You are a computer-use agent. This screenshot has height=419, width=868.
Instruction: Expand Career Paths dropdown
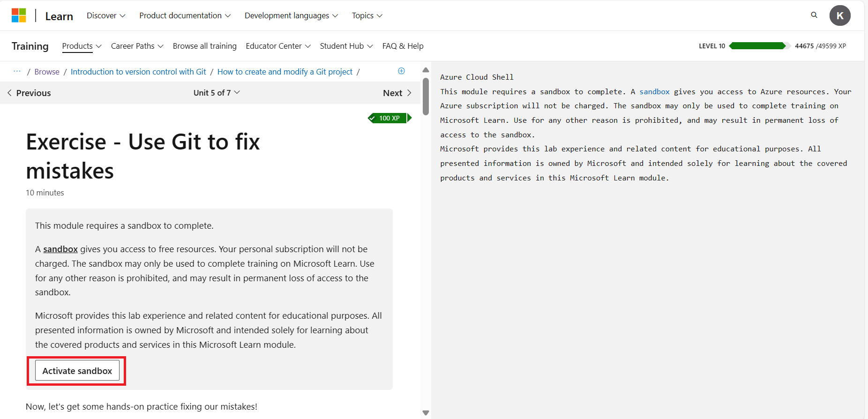(137, 46)
